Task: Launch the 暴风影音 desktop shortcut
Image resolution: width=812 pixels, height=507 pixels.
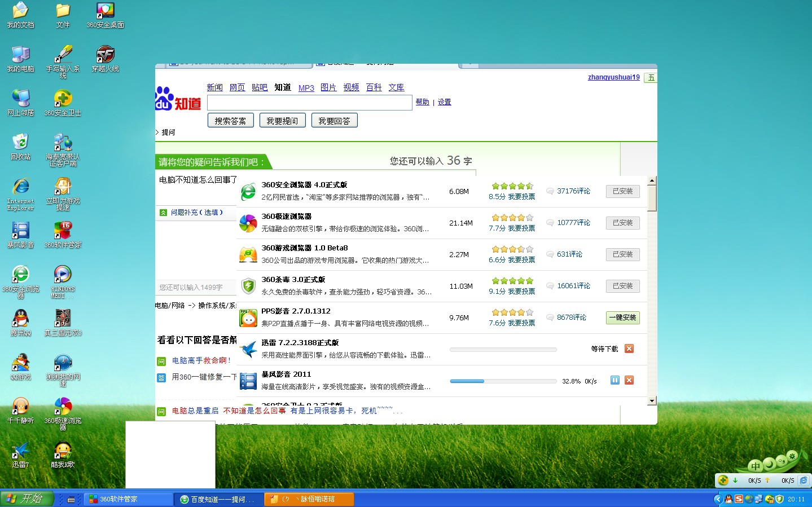Action: [20, 235]
